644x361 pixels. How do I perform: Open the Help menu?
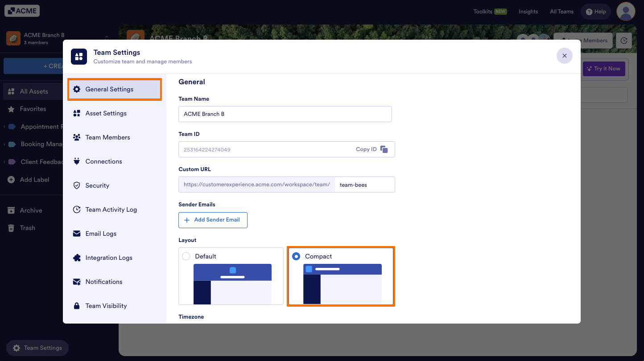(x=596, y=12)
